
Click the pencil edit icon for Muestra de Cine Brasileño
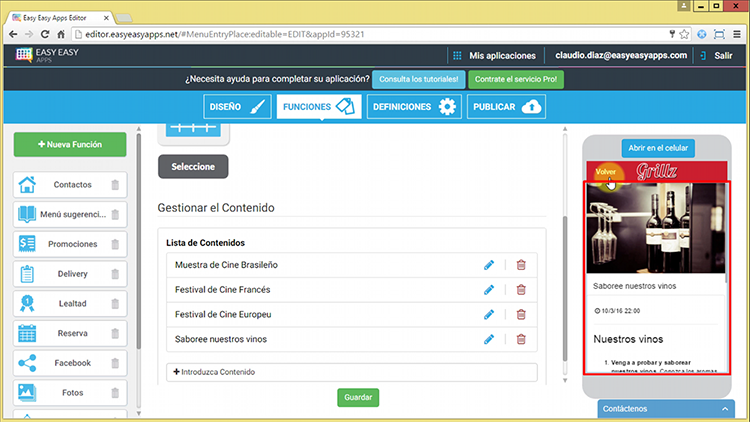click(489, 264)
